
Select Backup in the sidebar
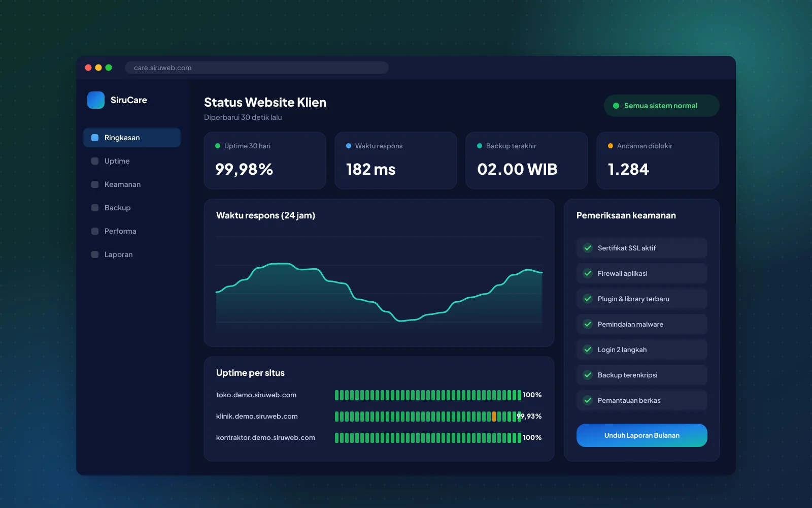(x=132, y=208)
